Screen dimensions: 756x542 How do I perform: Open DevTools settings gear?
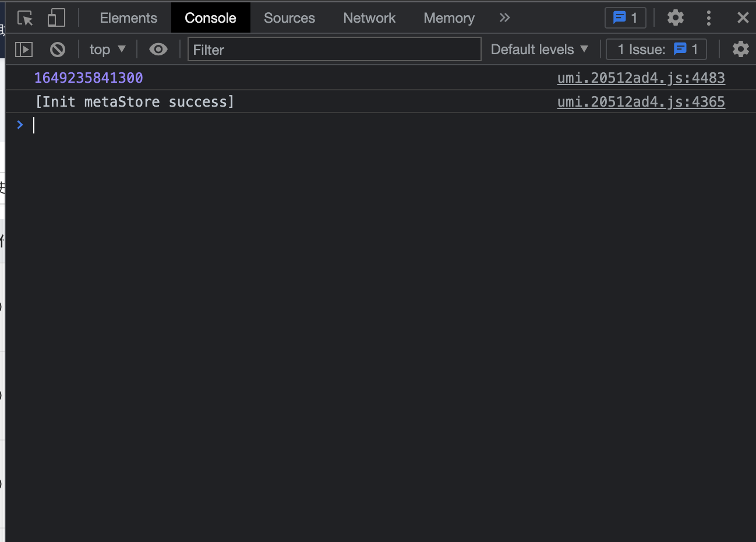[675, 18]
